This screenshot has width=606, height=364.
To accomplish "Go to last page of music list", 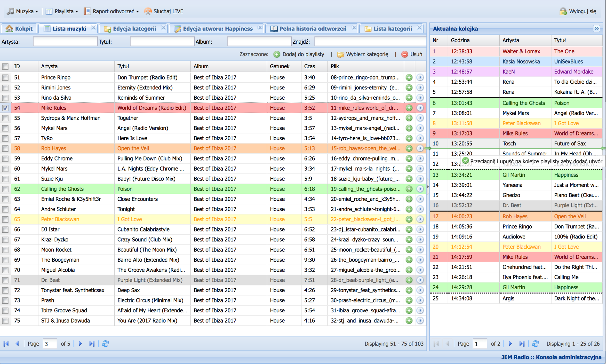I will 92,344.
